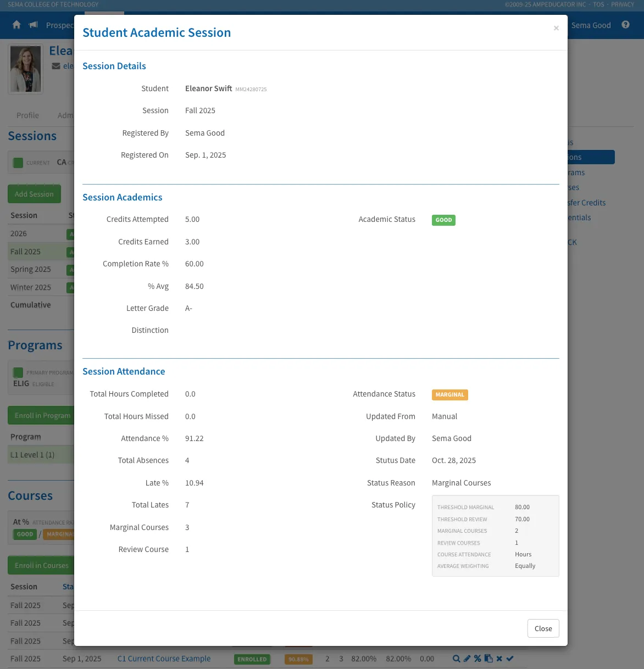Image resolution: width=644 pixels, height=669 pixels.
Task: Click the Session column header in the Courses table
Action: tap(24, 587)
